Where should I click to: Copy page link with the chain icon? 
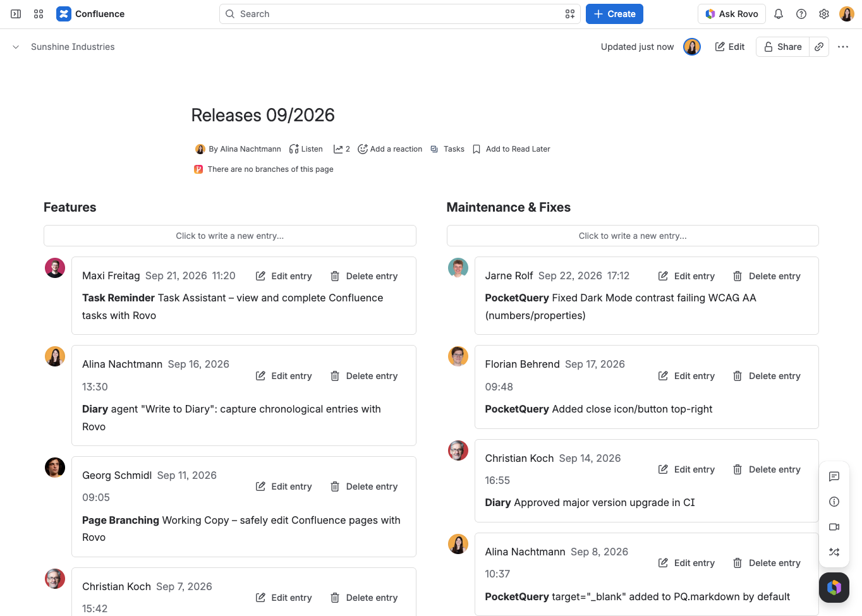coord(819,47)
